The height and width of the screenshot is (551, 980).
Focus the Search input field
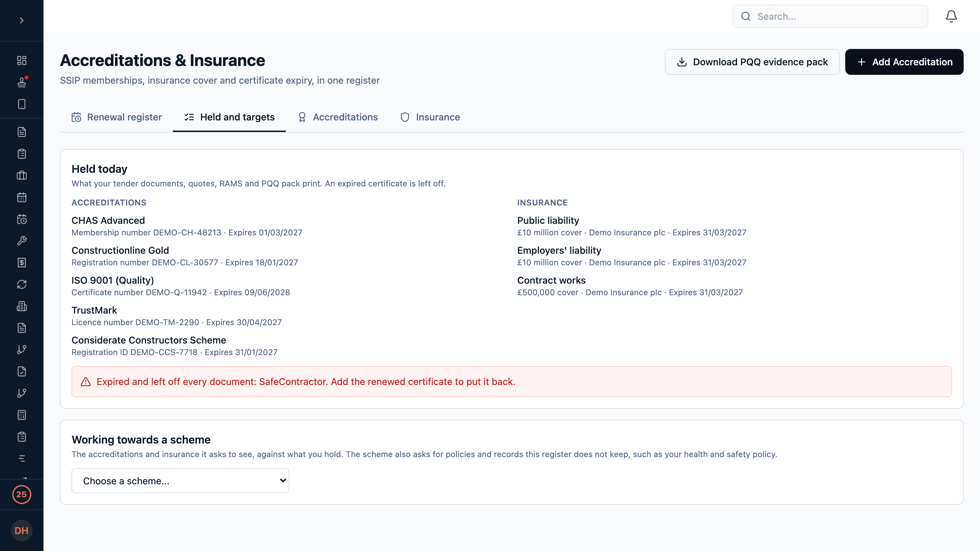[x=830, y=16]
